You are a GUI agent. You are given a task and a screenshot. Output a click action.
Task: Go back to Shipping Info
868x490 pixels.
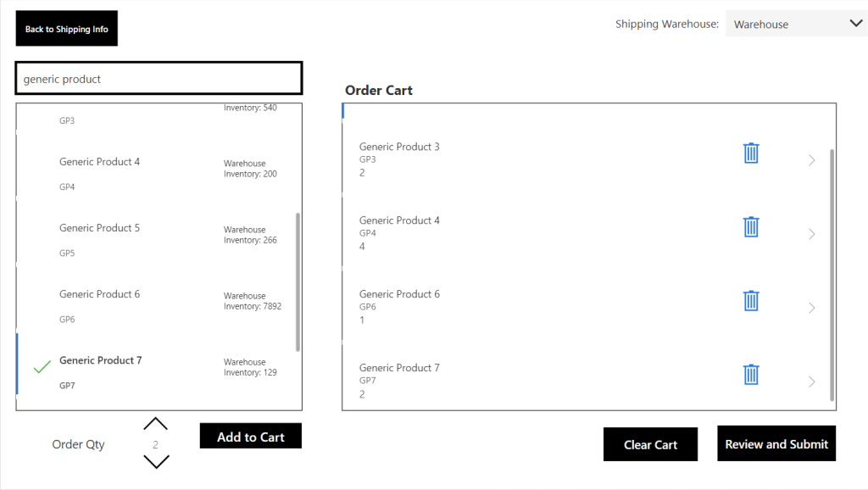[67, 29]
